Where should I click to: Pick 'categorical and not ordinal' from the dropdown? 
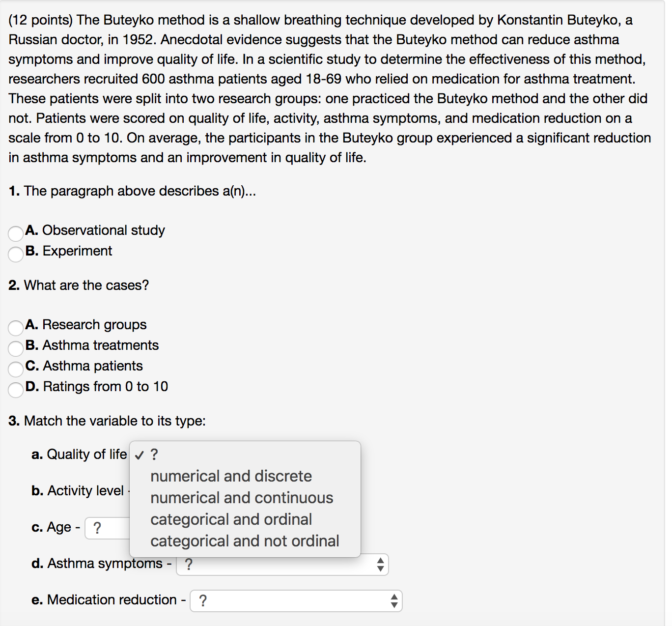click(x=245, y=541)
